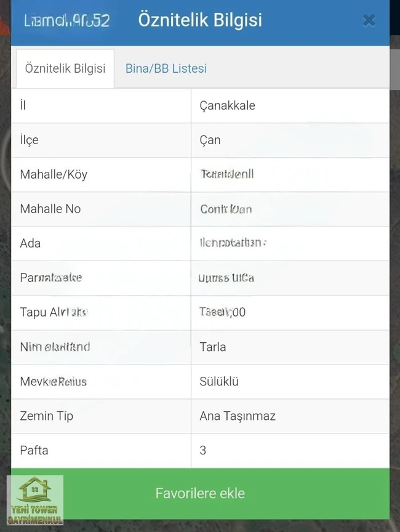Select the Öznitelik Bilgisi tab
This screenshot has width=400, height=532.
[65, 68]
